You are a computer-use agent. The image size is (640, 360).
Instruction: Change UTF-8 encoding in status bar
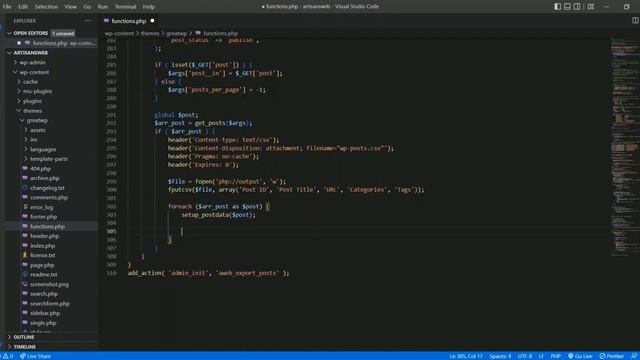pos(525,356)
